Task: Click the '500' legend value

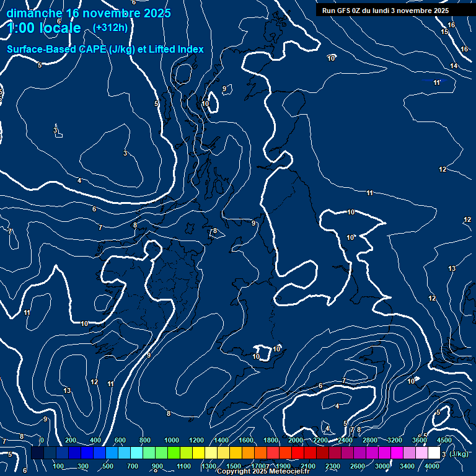Action: click(x=107, y=466)
